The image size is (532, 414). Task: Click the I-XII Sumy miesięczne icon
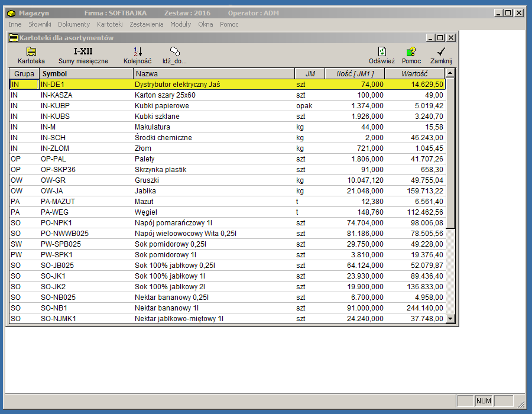click(83, 56)
